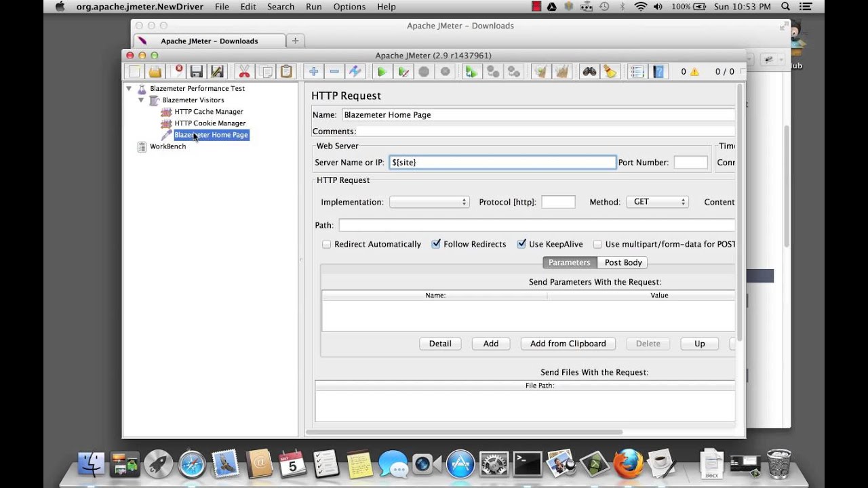Viewport: 868px width, 488px height.
Task: Click the Clear results toolbar icon
Action: (x=540, y=71)
